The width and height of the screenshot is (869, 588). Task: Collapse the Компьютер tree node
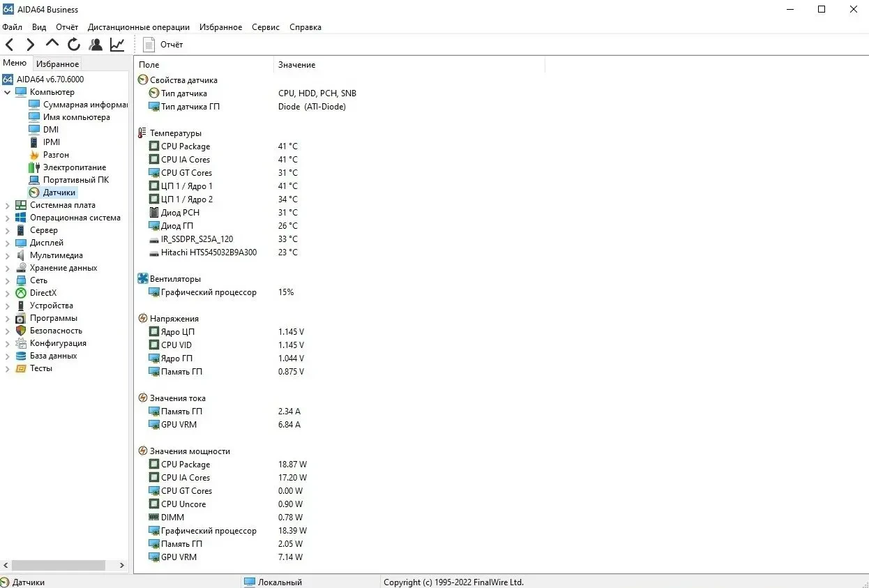[8, 92]
